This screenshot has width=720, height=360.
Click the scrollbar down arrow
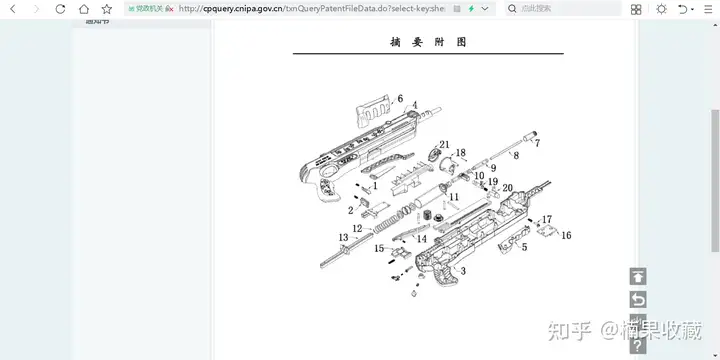coord(715,356)
